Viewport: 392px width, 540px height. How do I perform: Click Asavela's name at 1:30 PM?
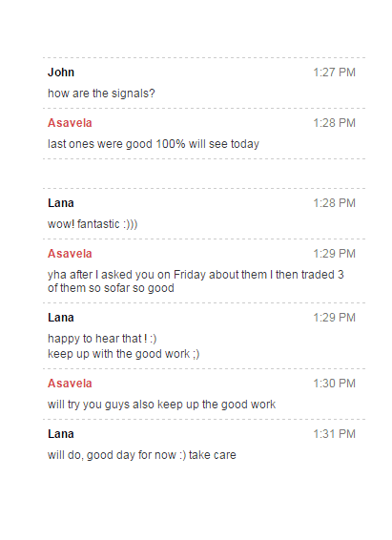coord(70,384)
